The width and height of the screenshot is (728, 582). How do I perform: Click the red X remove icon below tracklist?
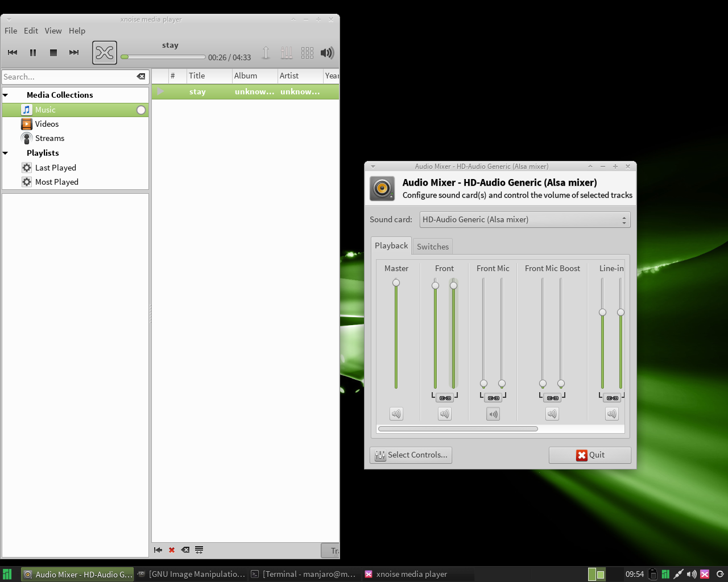click(172, 550)
